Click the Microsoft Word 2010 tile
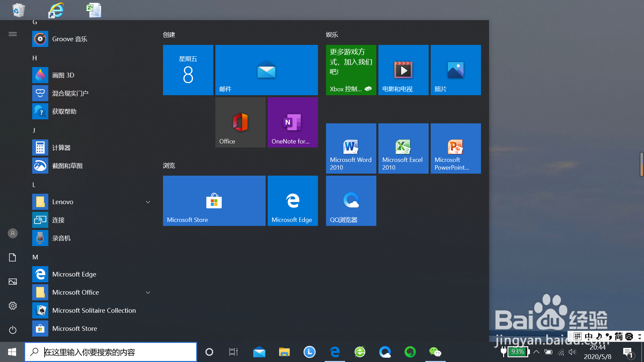Viewport: 644px width, 362px height. [x=351, y=148]
